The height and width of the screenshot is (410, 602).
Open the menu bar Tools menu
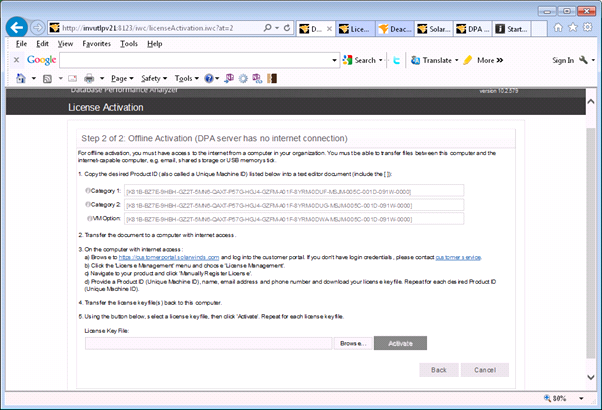click(129, 44)
